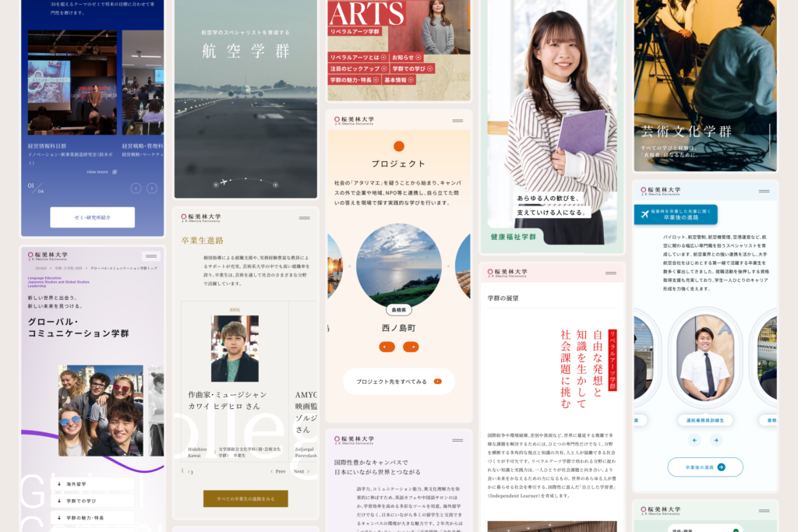Click 桜美林大学 logo on グローバル・コミュニケーション学群 page
Image resolution: width=798 pixels, height=532 pixels.
click(48, 255)
